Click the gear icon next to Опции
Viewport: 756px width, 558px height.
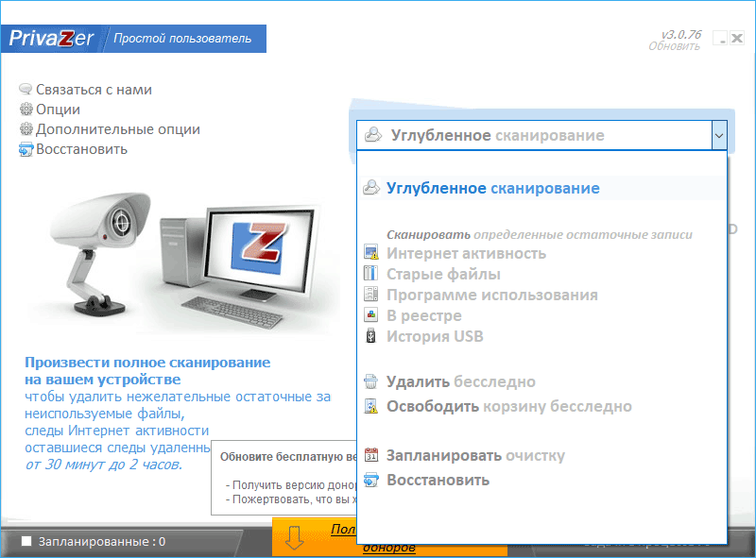click(26, 110)
